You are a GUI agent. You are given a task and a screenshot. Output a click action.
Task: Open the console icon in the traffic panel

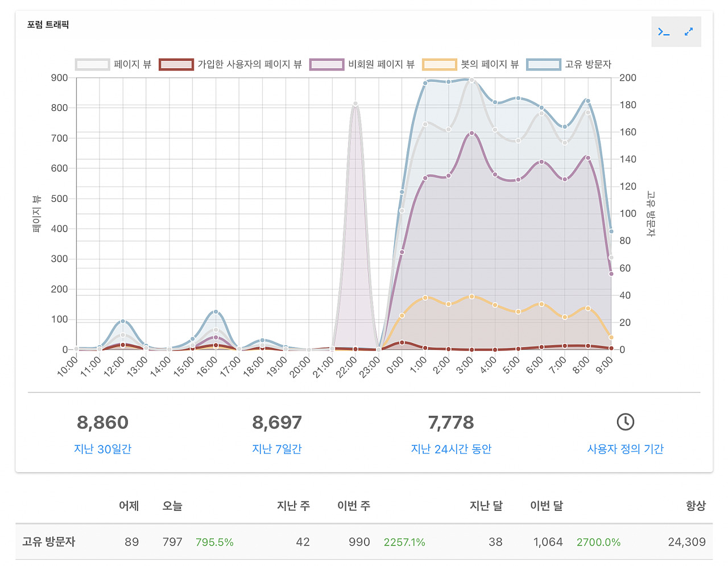click(664, 32)
